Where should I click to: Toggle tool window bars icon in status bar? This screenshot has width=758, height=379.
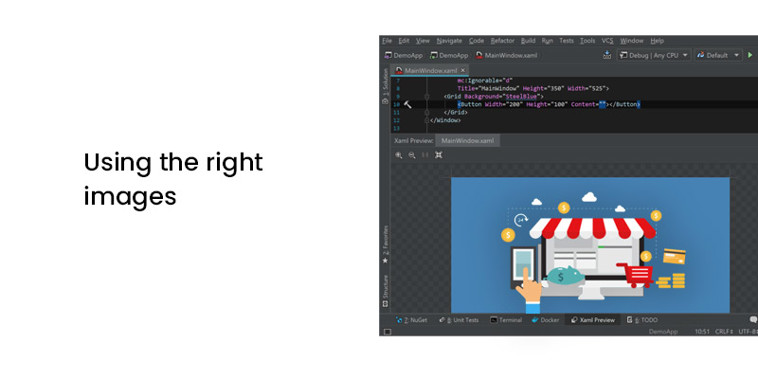pos(387,332)
